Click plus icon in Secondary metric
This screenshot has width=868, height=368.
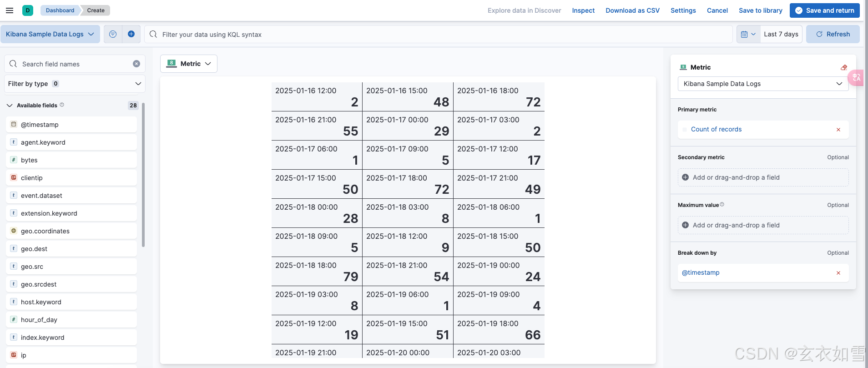click(x=685, y=177)
